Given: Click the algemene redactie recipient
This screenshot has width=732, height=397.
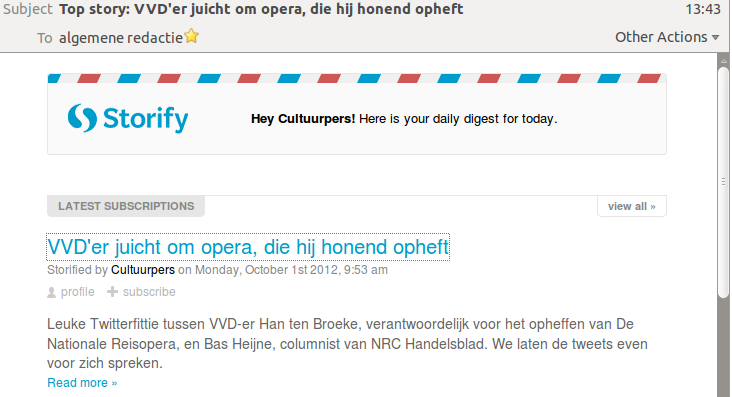Looking at the screenshot, I should coord(121,37).
